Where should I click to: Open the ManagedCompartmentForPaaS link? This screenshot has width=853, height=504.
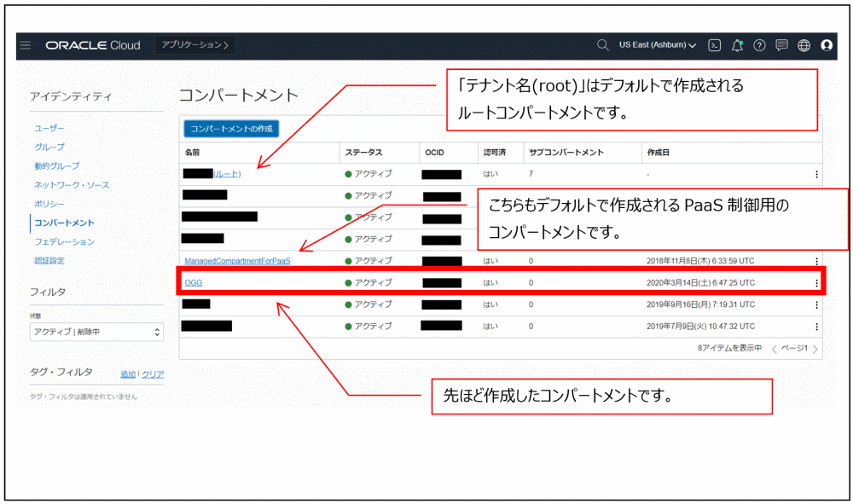pyautogui.click(x=237, y=261)
